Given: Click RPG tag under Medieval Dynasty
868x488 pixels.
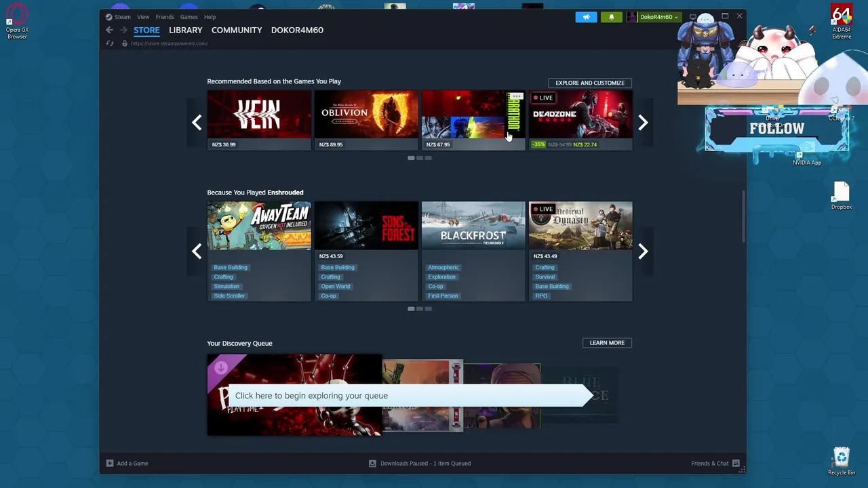Looking at the screenshot, I should pos(541,296).
